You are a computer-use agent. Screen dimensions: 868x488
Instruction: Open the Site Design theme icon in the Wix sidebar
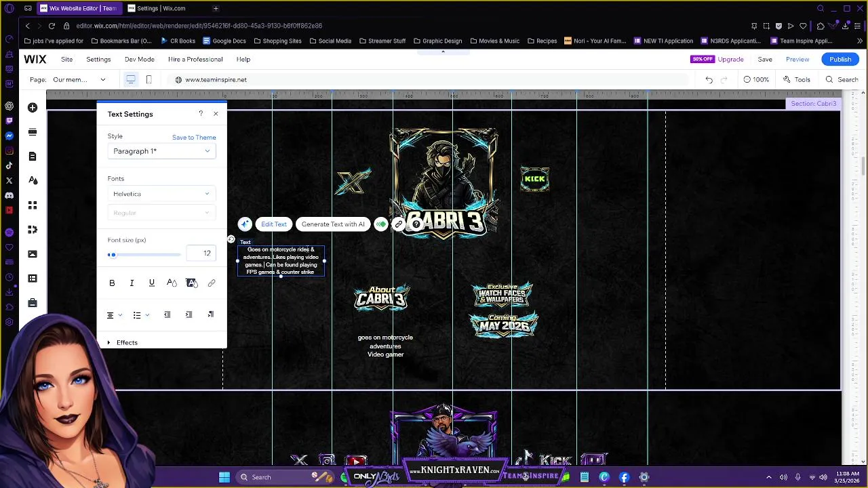(33, 181)
